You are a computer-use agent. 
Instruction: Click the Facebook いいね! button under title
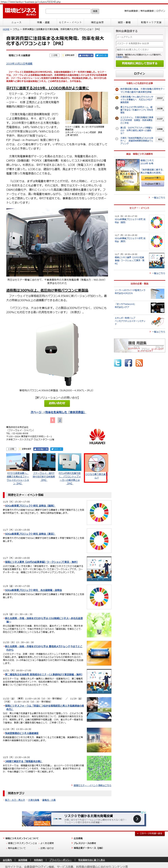pyautogui.click(x=86, y=55)
